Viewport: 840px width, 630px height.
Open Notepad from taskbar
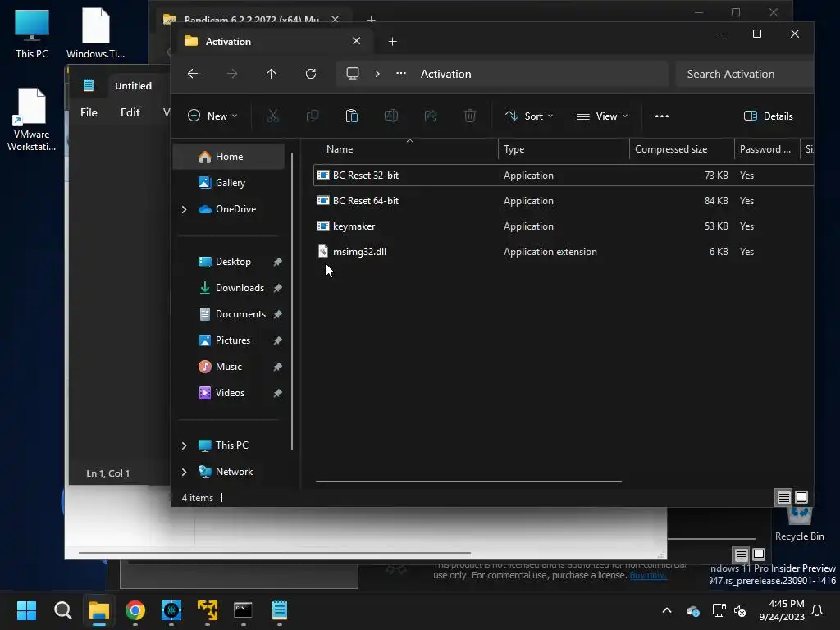(280, 610)
